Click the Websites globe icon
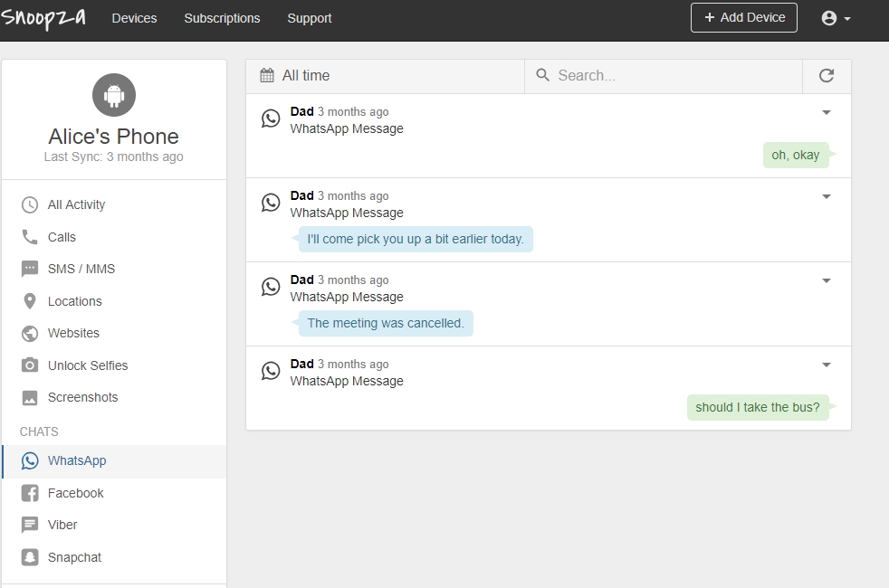 [x=30, y=334]
